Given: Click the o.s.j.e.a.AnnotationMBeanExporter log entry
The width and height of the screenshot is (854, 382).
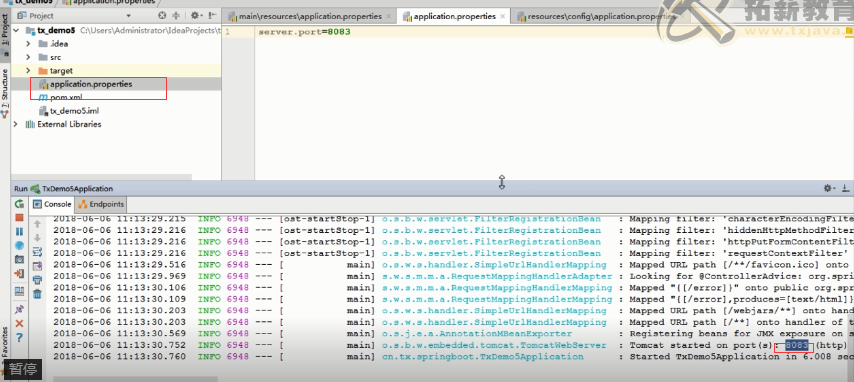Looking at the screenshot, I should (x=477, y=334).
